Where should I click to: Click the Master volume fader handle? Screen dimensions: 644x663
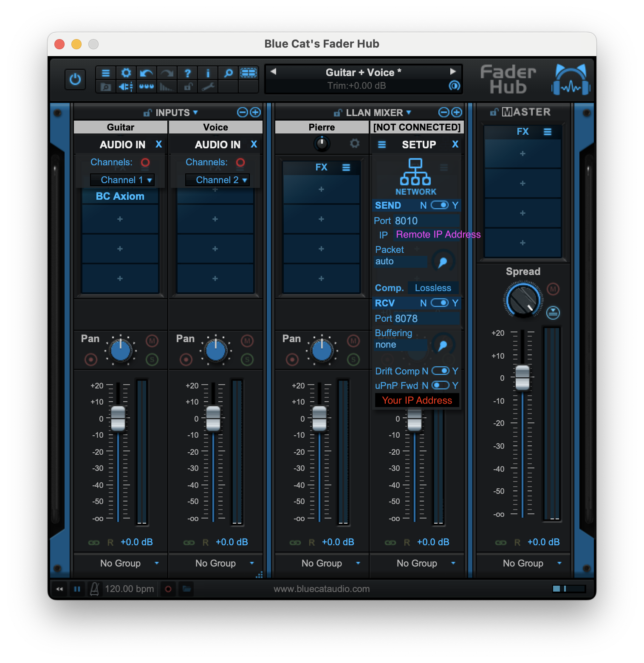[x=523, y=377]
